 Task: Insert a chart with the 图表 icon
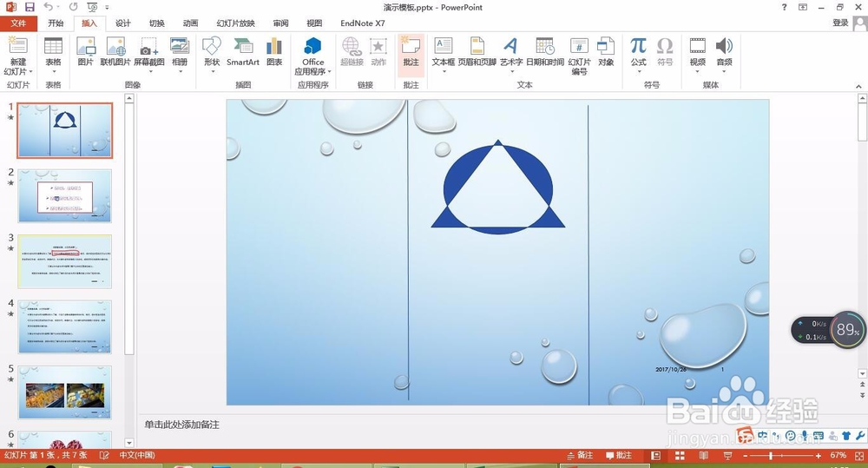[274, 46]
